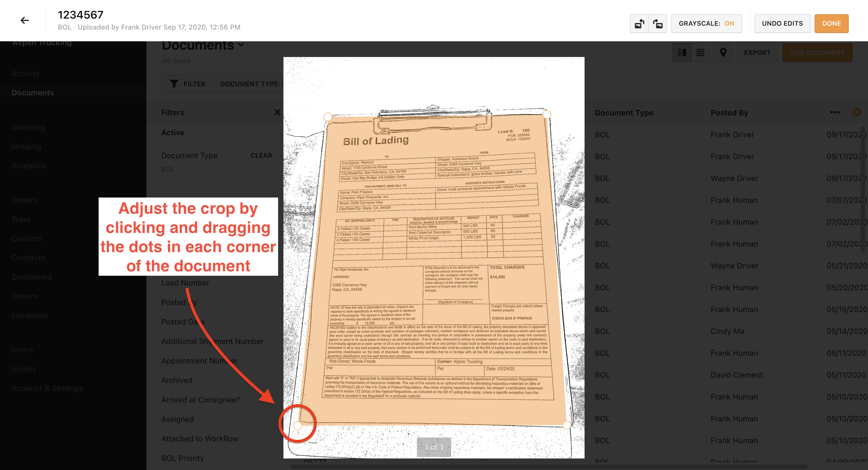Image resolution: width=868 pixels, height=470 pixels.
Task: Click the orange Done button
Action: 831,24
